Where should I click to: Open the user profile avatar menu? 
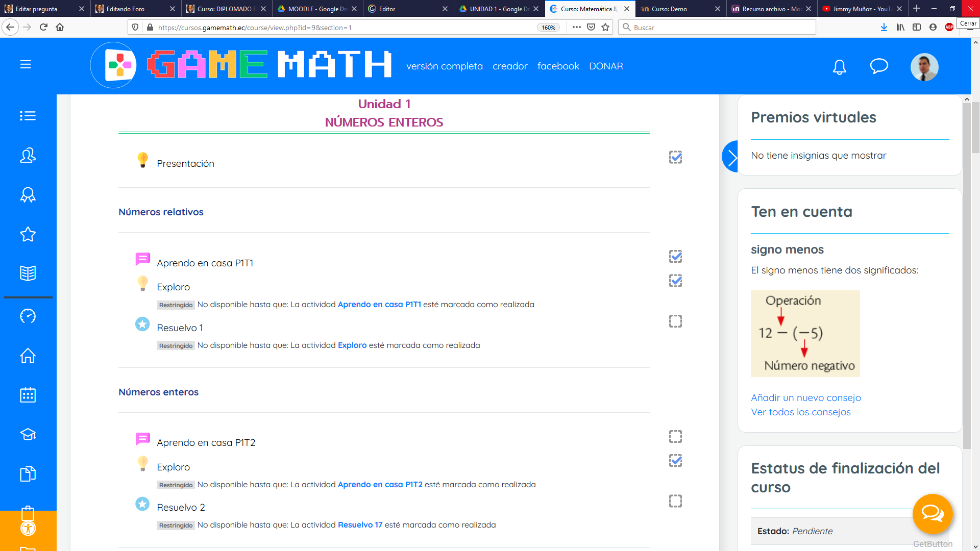pos(924,67)
